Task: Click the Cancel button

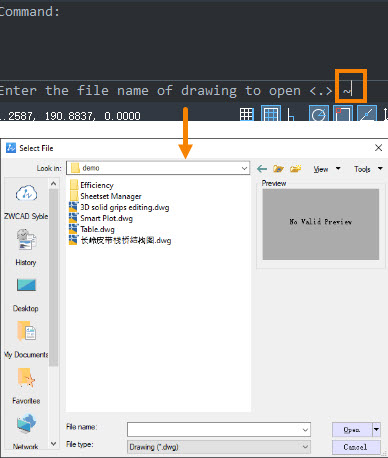Action: (x=356, y=447)
